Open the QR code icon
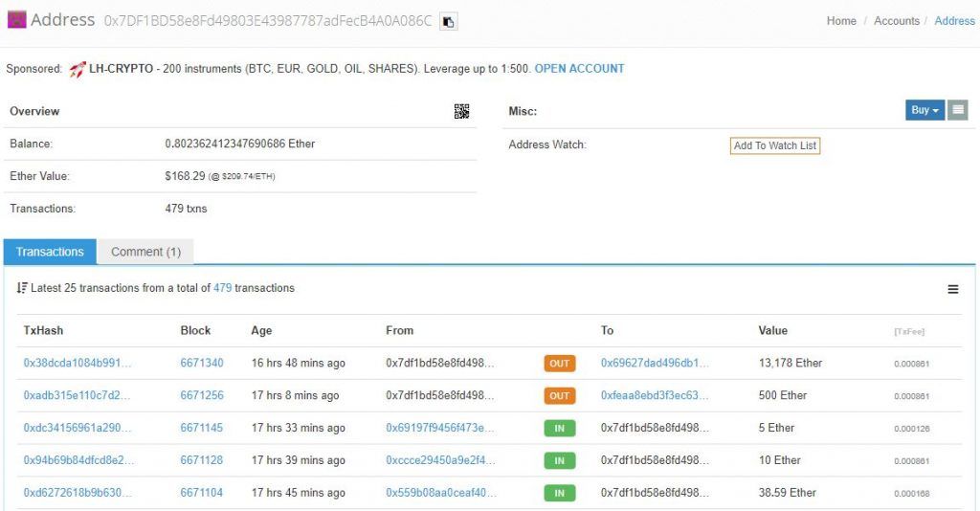Viewport: 980px width, 511px height. [461, 111]
